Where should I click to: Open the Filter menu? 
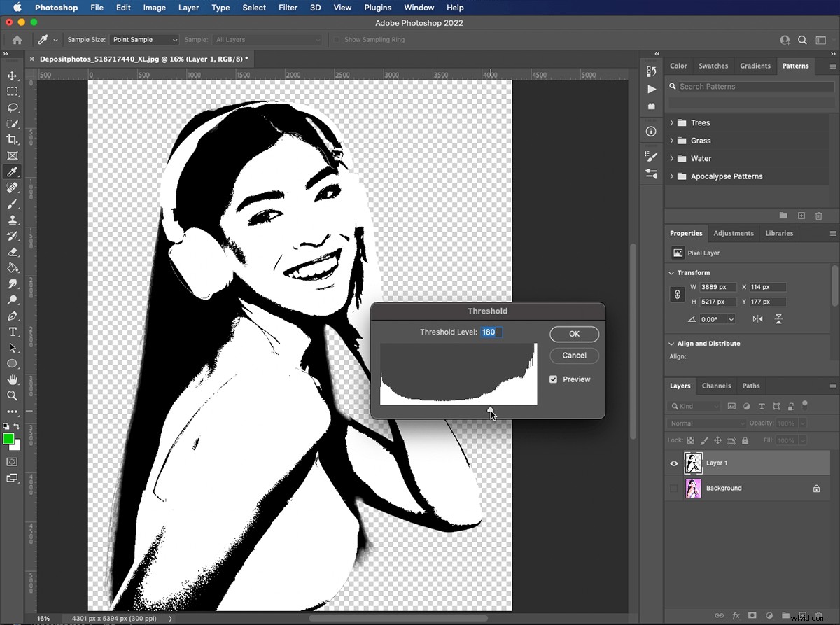288,8
